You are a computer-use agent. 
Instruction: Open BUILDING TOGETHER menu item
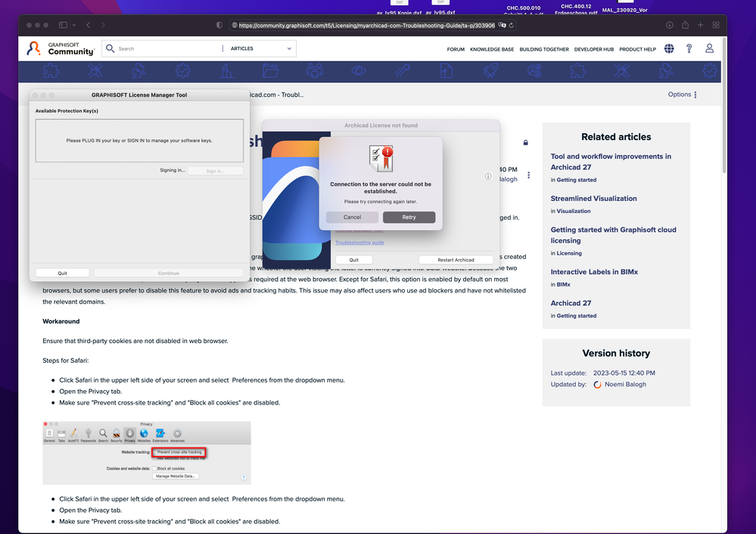[544, 49]
